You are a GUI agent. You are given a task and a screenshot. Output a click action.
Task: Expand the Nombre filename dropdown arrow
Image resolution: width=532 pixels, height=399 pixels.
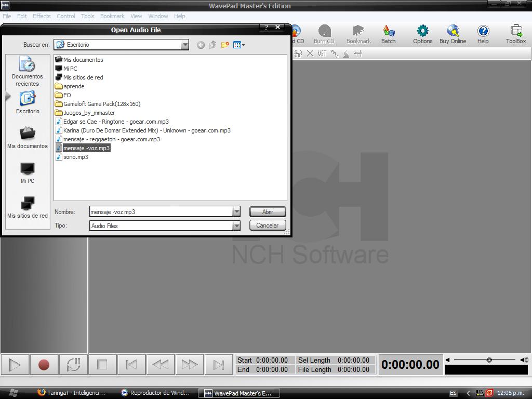[236, 212]
